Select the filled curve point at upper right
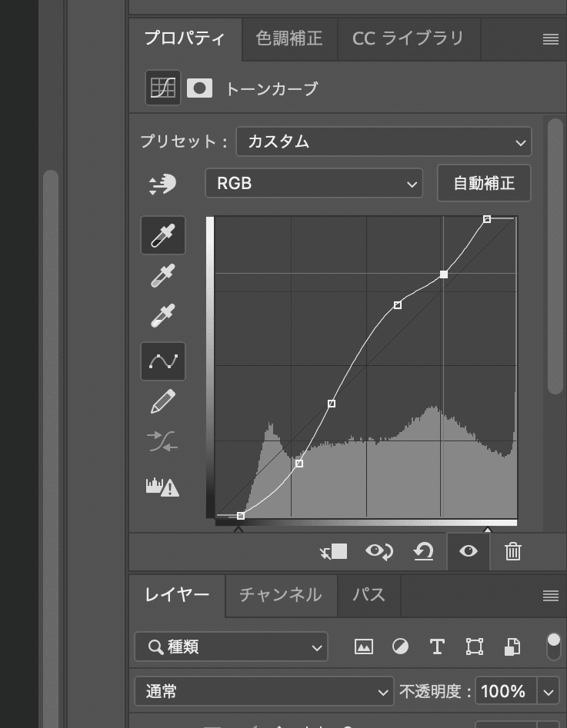Screen dimensions: 567x728 coord(444,274)
